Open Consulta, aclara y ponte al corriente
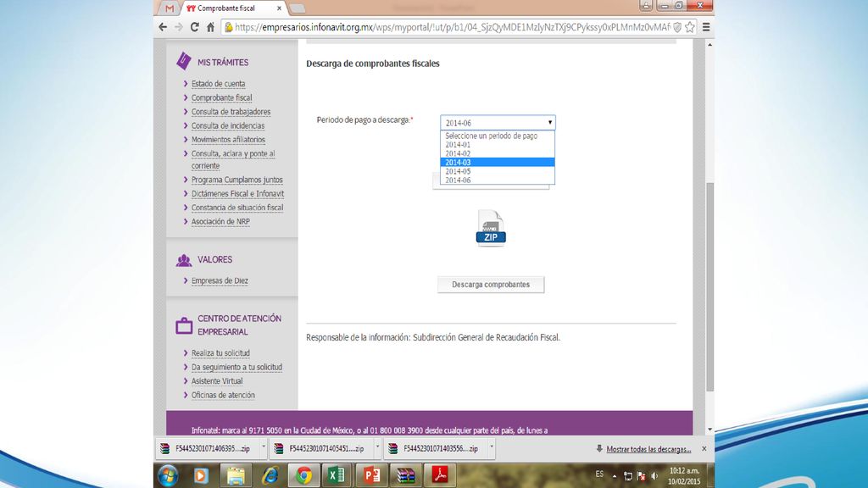 click(233, 159)
